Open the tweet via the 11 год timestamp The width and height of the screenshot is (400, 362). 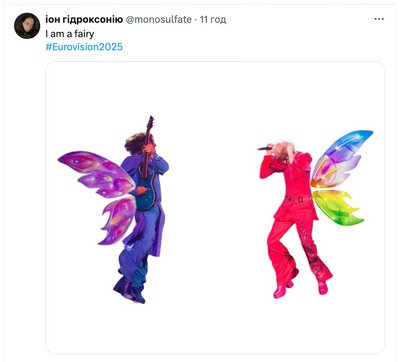(213, 19)
